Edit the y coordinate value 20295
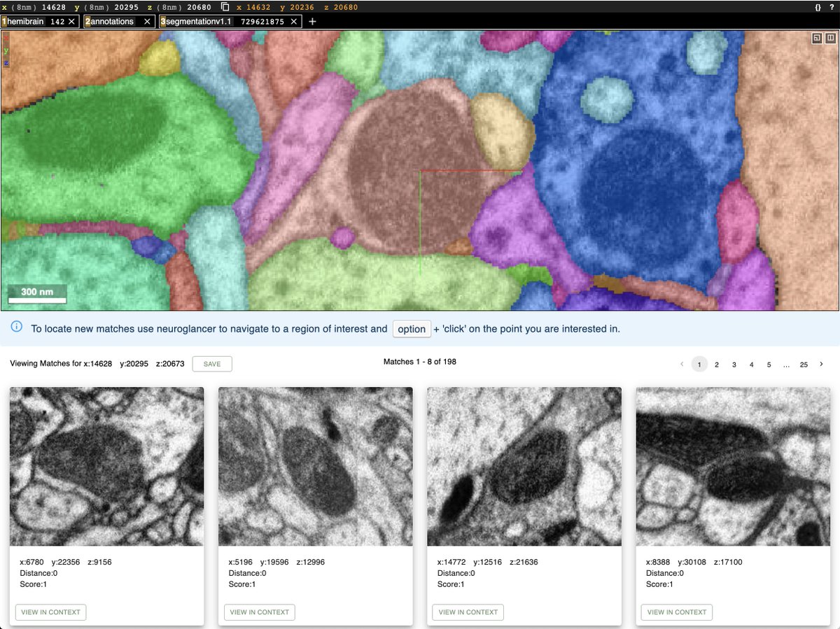The image size is (840, 629). 127,7
